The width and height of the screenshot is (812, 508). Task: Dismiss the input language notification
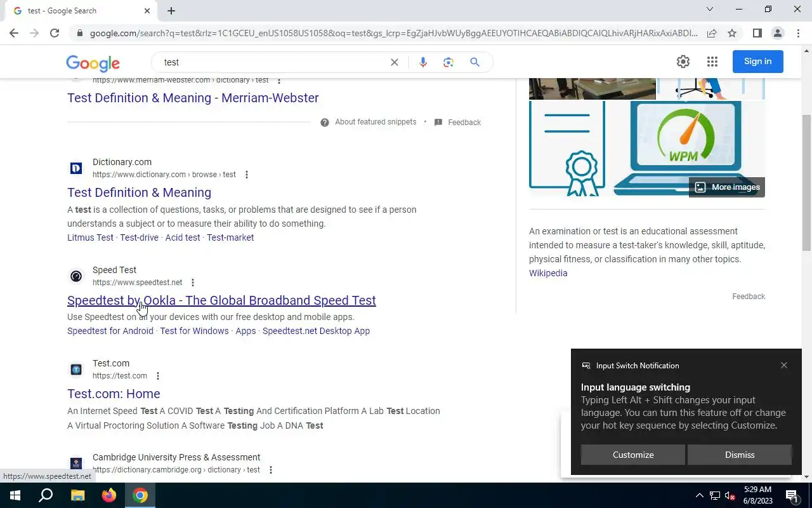coord(740,455)
